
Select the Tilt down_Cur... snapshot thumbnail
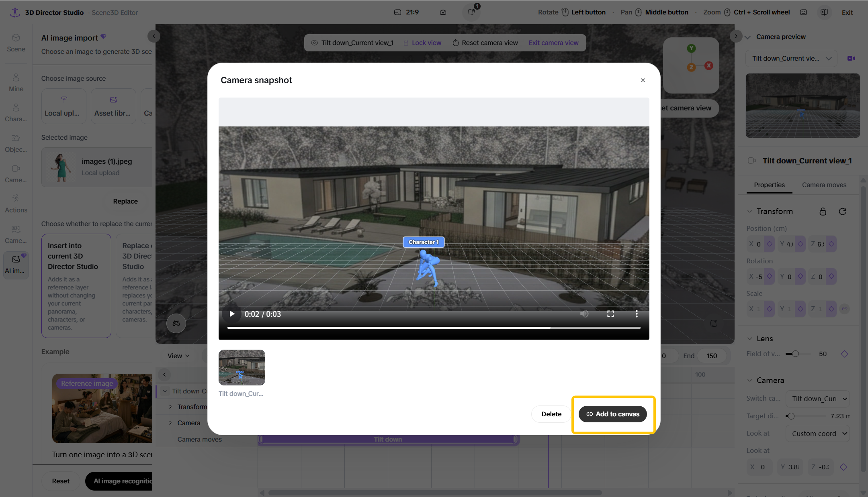(242, 367)
